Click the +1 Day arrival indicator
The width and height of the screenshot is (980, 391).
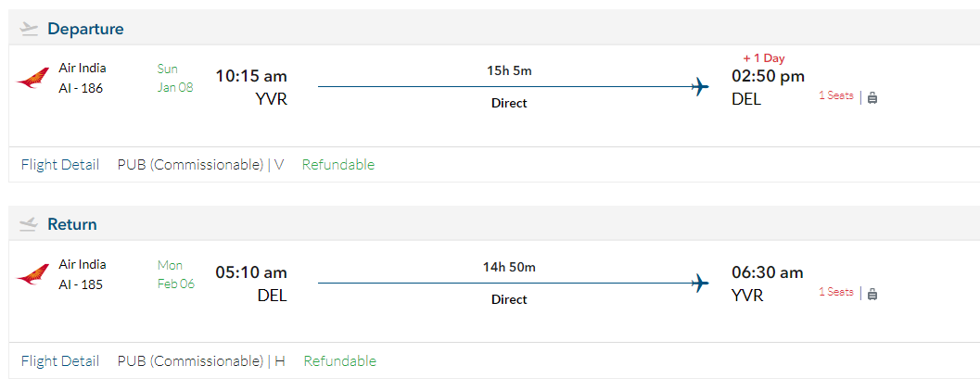pos(763,58)
